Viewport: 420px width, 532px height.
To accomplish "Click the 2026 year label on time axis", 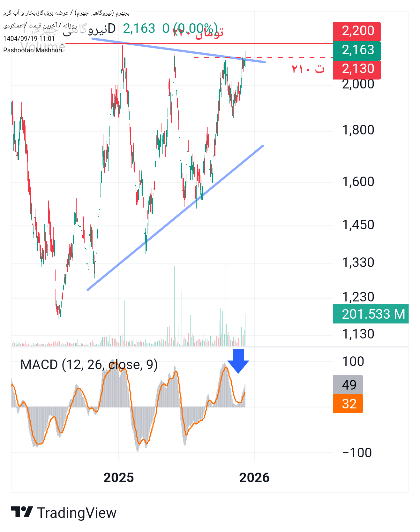I will pos(254,478).
